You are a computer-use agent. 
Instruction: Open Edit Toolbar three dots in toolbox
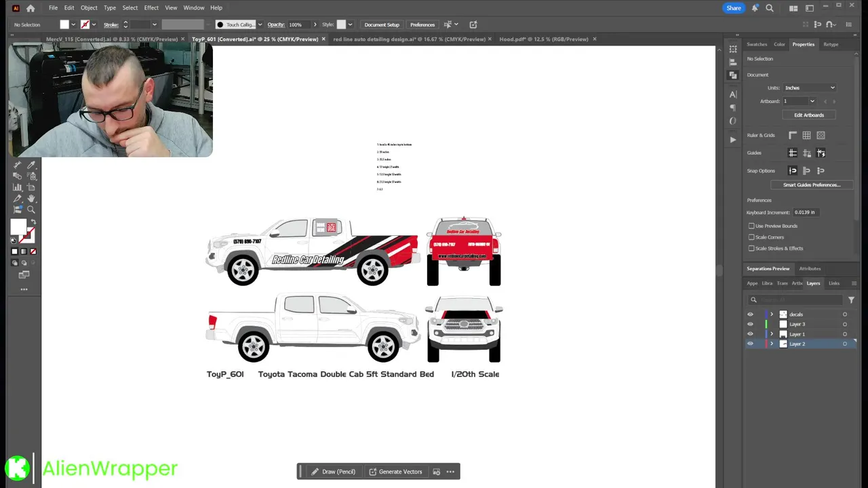click(24, 289)
